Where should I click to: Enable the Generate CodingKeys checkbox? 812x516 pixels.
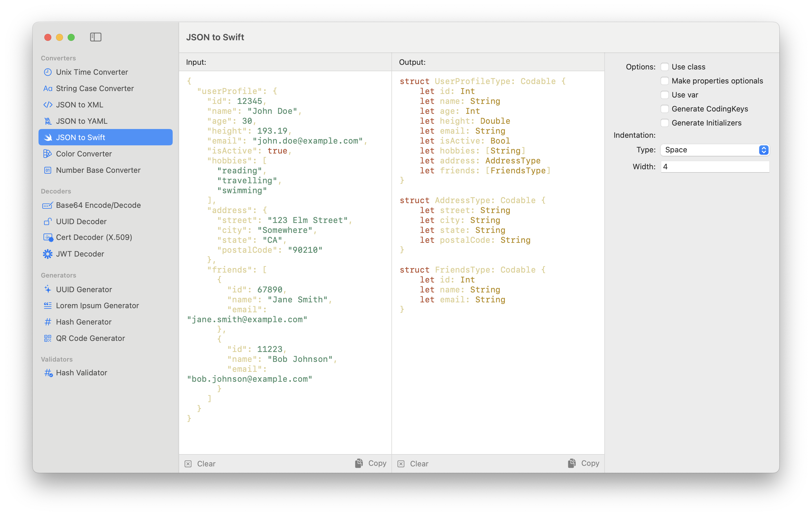(x=664, y=108)
